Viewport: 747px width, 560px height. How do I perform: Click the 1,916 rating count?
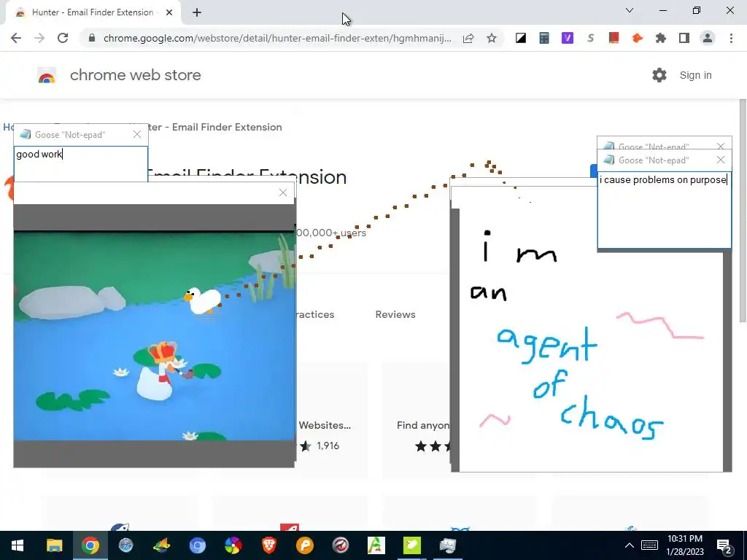[328, 446]
